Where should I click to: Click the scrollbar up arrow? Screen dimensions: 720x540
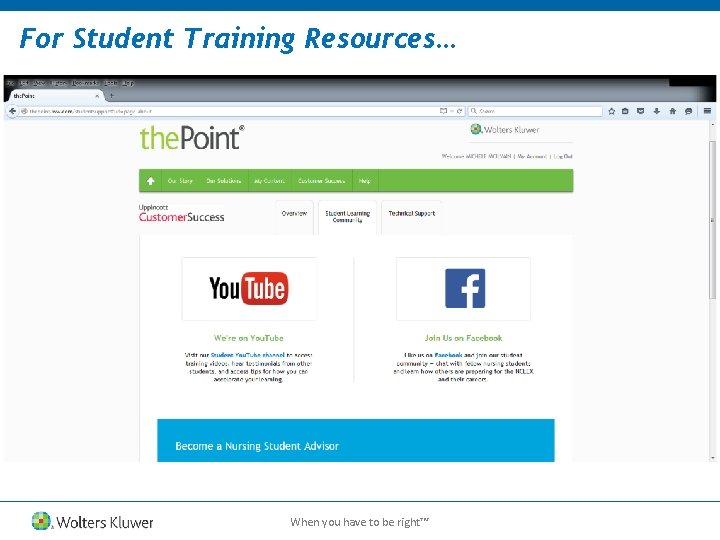click(x=713, y=124)
